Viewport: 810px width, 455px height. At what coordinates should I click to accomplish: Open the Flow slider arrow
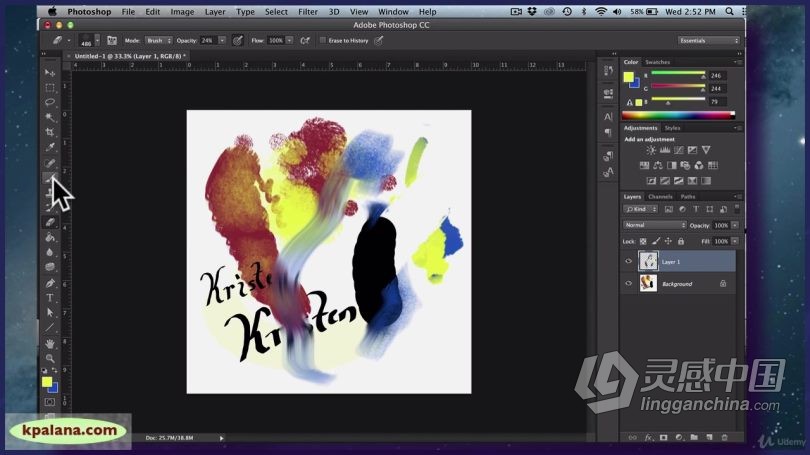point(290,40)
